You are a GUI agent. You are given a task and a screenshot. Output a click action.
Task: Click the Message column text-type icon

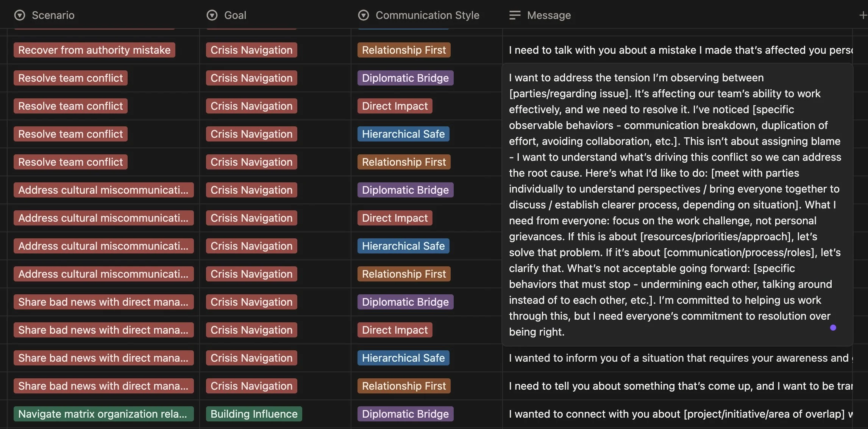[x=515, y=15]
